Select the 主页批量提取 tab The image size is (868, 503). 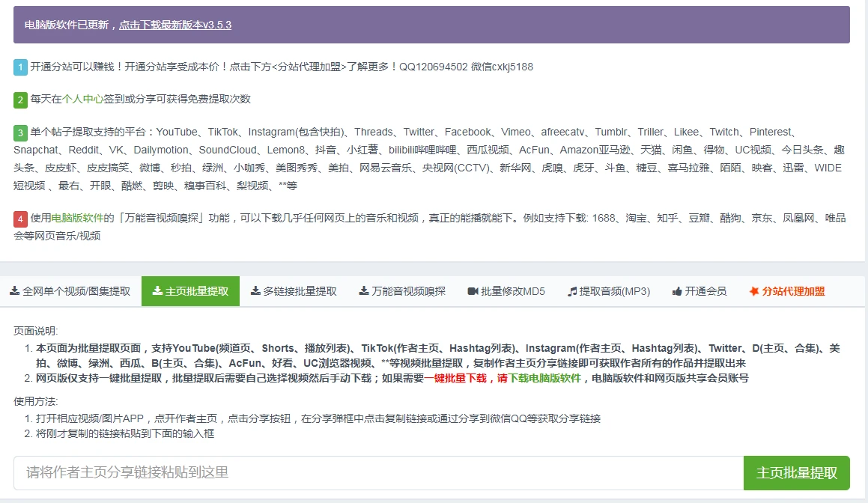click(x=190, y=291)
